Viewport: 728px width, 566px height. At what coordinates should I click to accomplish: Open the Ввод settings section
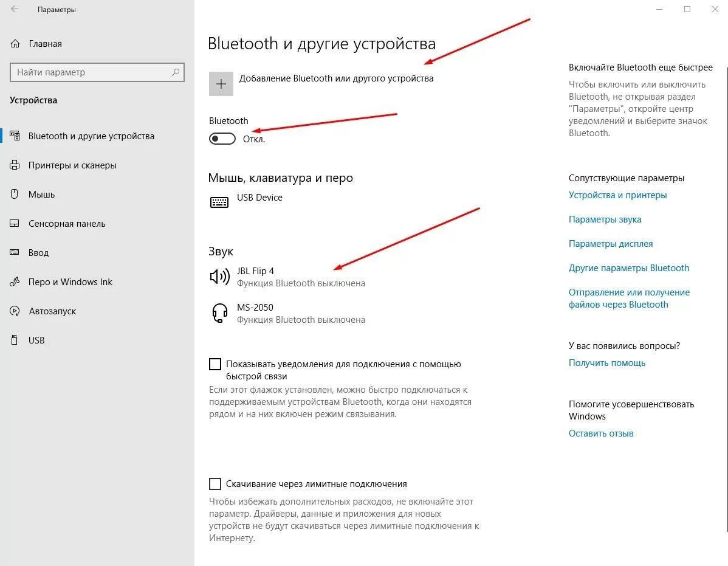97,252
